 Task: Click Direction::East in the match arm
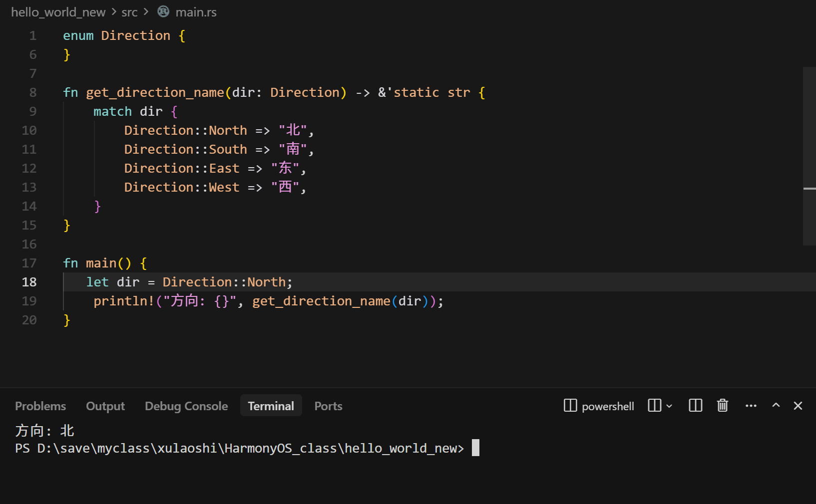coord(182,168)
